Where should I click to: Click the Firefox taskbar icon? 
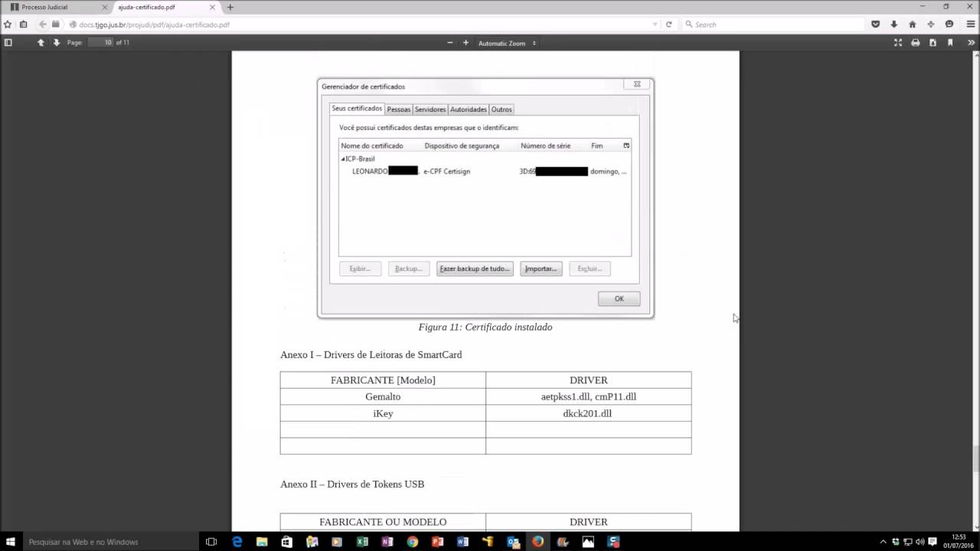click(537, 542)
